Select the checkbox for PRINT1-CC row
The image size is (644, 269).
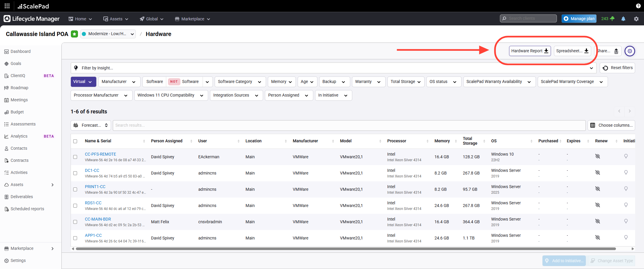pyautogui.click(x=75, y=189)
